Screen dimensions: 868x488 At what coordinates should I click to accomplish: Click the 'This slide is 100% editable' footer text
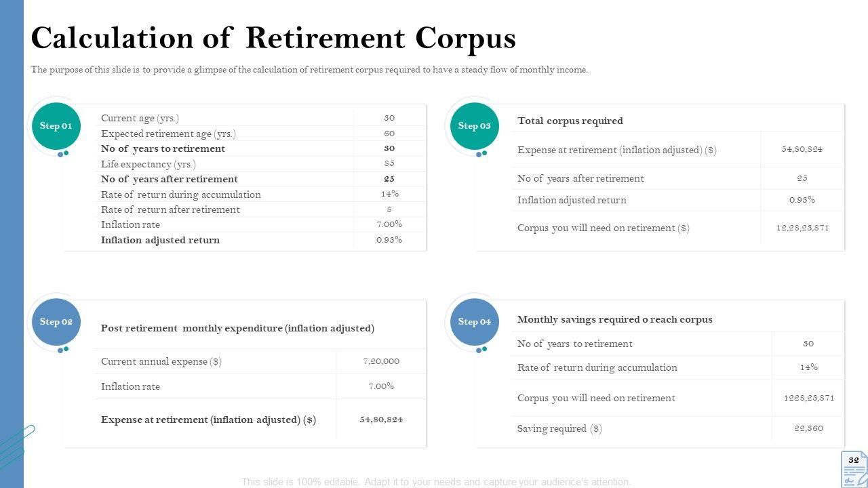coord(436,482)
